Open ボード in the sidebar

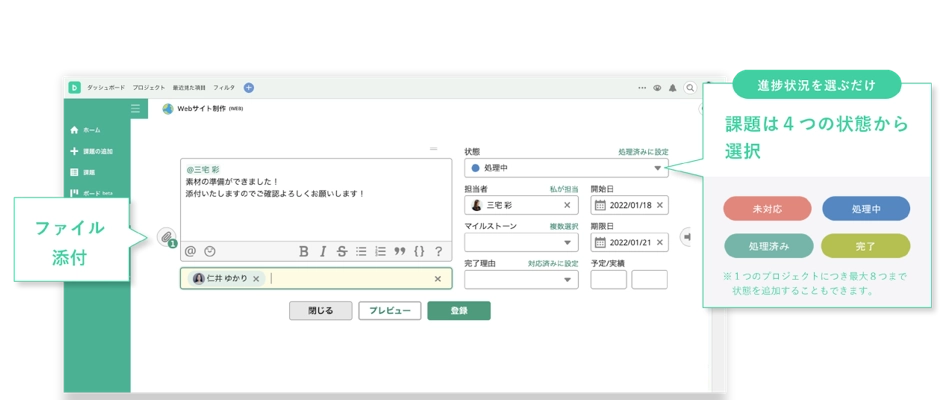point(91,194)
